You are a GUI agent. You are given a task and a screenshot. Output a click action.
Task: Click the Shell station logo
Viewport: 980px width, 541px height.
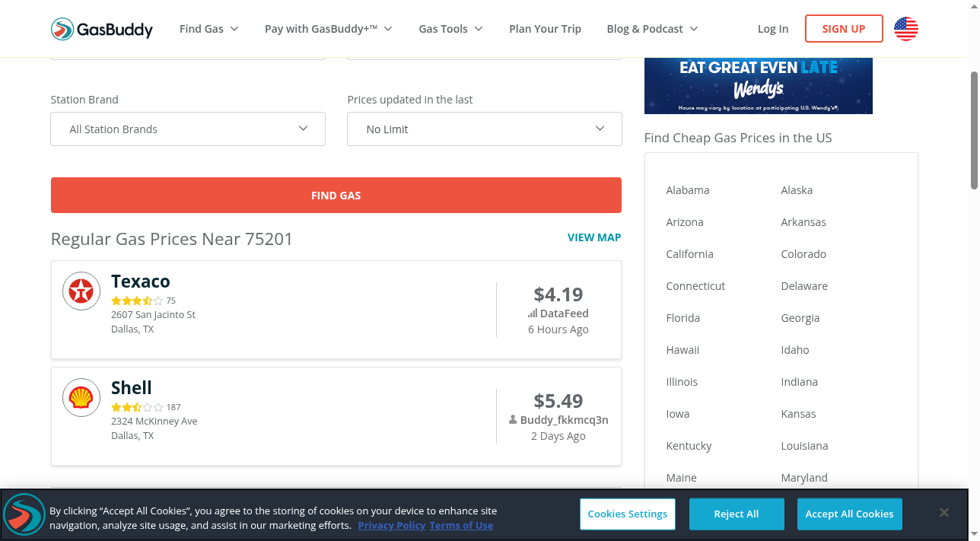pyautogui.click(x=81, y=397)
